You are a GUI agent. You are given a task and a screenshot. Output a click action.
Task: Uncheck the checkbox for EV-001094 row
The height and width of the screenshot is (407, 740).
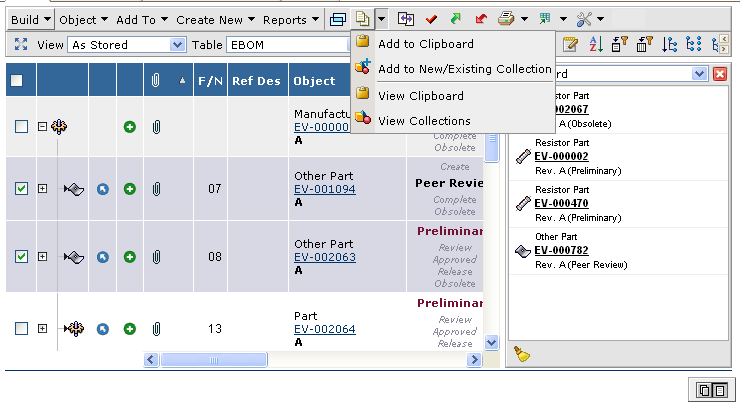21,188
